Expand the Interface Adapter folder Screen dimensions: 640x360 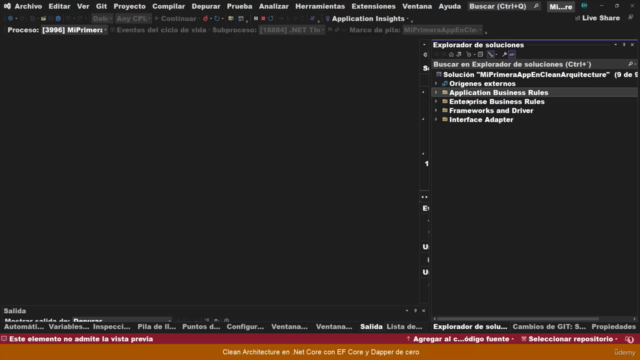tap(436, 119)
